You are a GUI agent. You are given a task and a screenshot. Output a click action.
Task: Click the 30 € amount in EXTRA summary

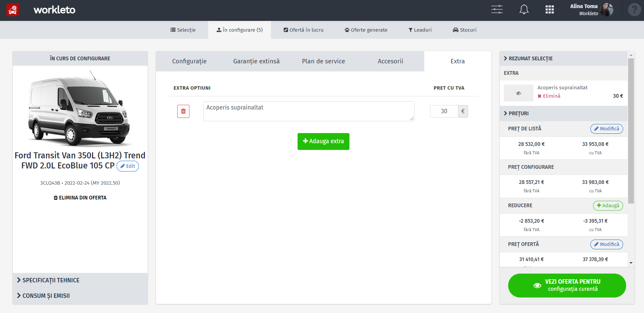(x=618, y=96)
